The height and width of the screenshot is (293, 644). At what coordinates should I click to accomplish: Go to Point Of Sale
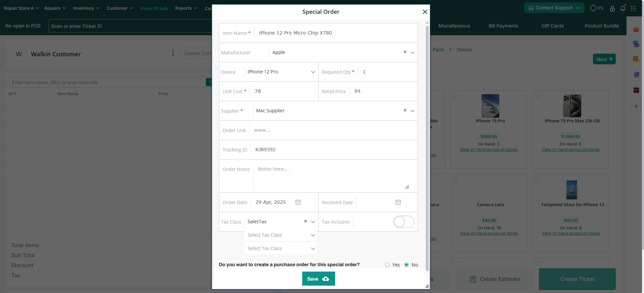[154, 8]
